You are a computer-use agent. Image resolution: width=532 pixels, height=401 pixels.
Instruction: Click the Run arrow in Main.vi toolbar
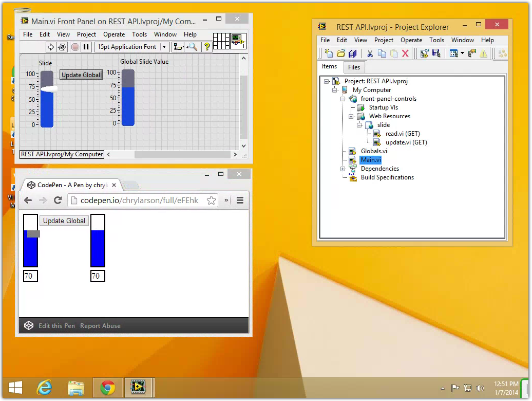(x=51, y=47)
